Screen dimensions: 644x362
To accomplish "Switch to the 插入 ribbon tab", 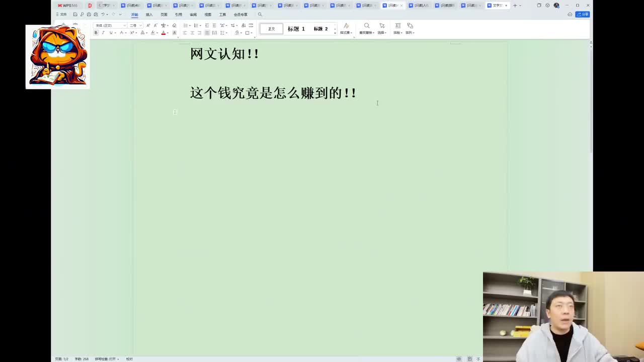I will pos(149,15).
